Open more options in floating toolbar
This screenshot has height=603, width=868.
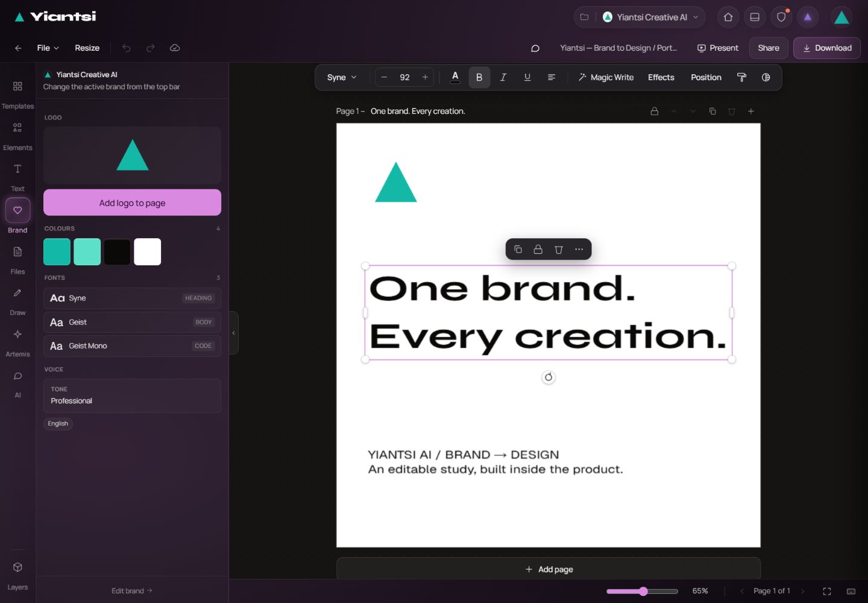click(x=579, y=249)
